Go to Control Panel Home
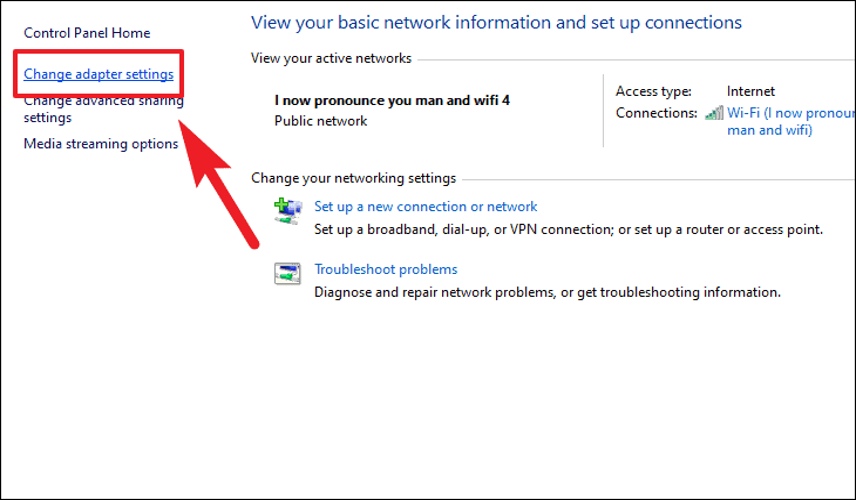Viewport: 856px width, 500px height. [x=87, y=33]
